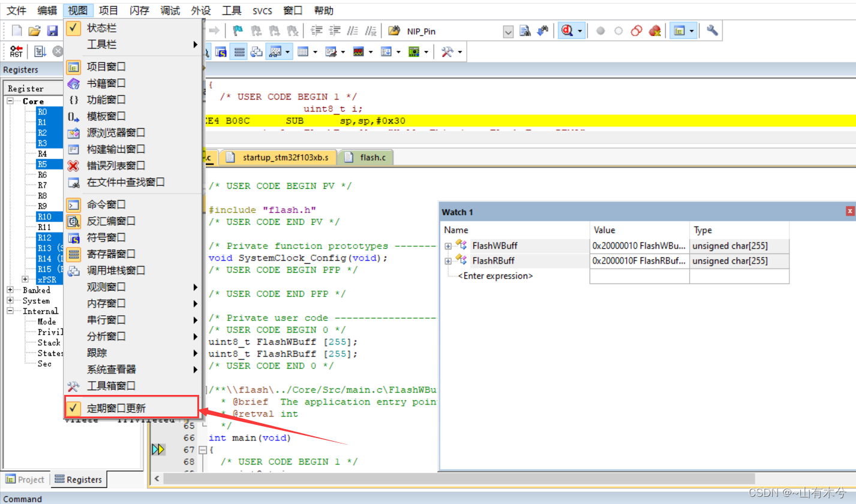Click the blue bookmark flag icon
856x504 pixels.
[238, 31]
